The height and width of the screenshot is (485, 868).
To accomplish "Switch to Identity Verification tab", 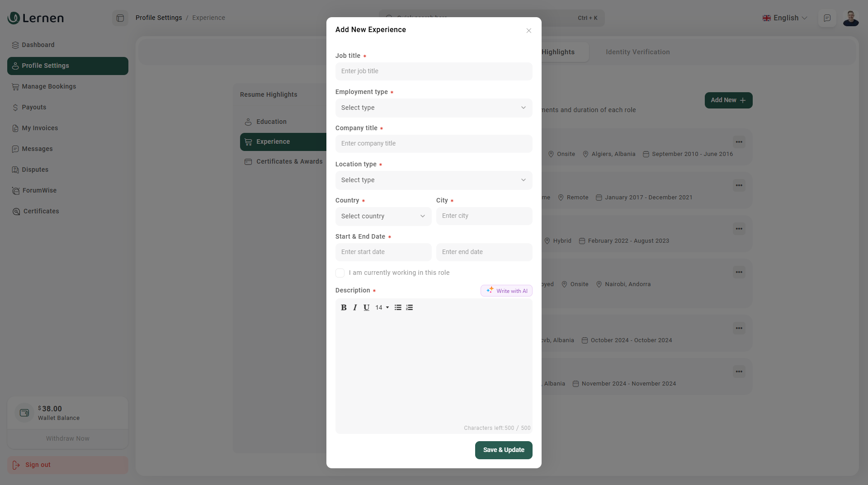I will pos(637,52).
